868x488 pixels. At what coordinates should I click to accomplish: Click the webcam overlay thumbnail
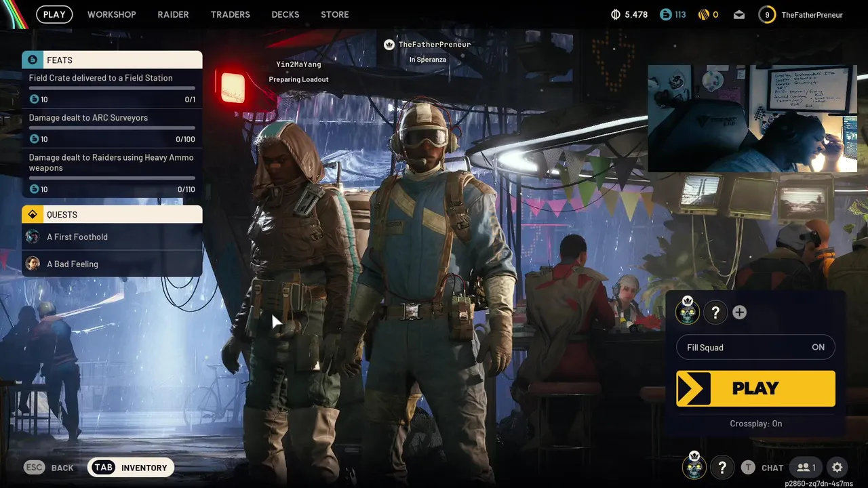752,119
